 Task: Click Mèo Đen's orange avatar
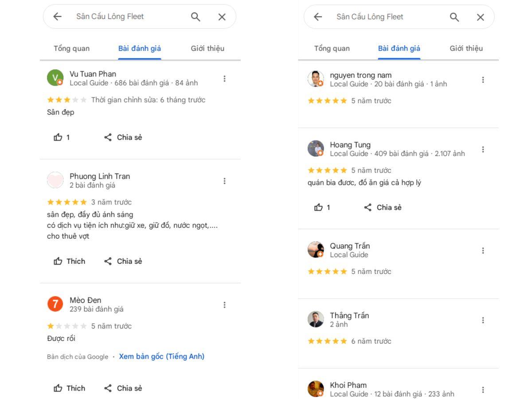[52, 305]
